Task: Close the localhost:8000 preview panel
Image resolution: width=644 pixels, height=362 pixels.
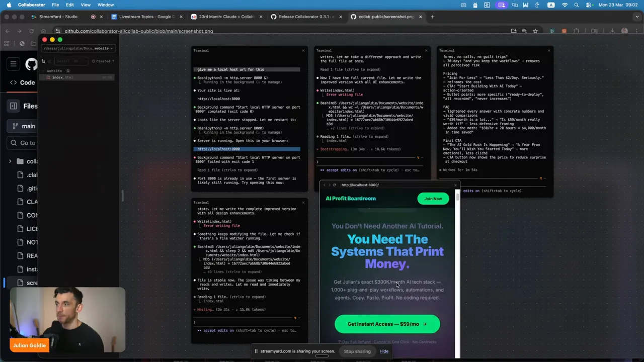Action: [455, 185]
